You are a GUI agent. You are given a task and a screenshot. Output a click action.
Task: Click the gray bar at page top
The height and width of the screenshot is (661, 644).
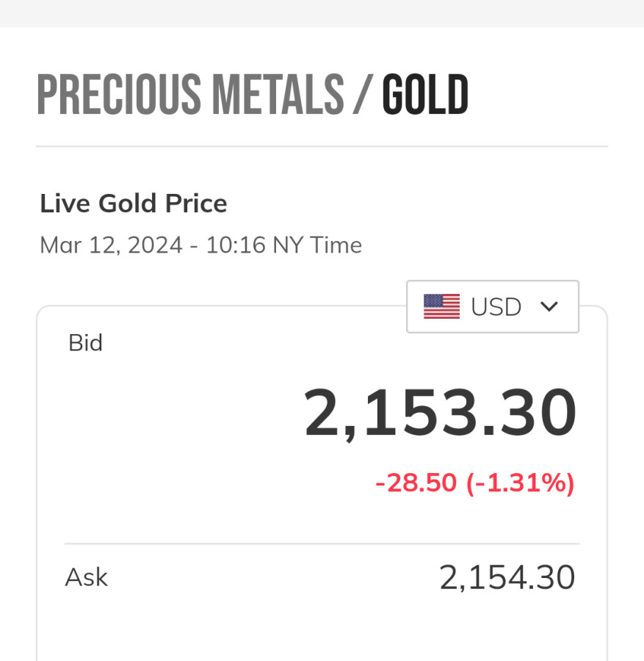pyautogui.click(x=322, y=13)
